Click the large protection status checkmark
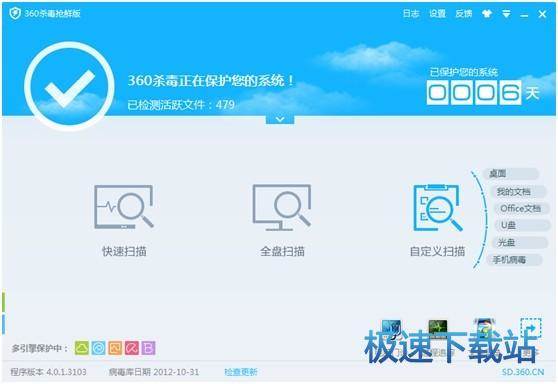The height and width of the screenshot is (384, 558). pyautogui.click(x=69, y=86)
